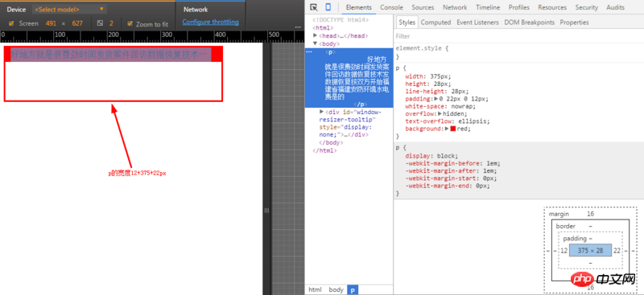644x295 pixels.
Task: Click the display: block declaration
Action: click(431, 156)
